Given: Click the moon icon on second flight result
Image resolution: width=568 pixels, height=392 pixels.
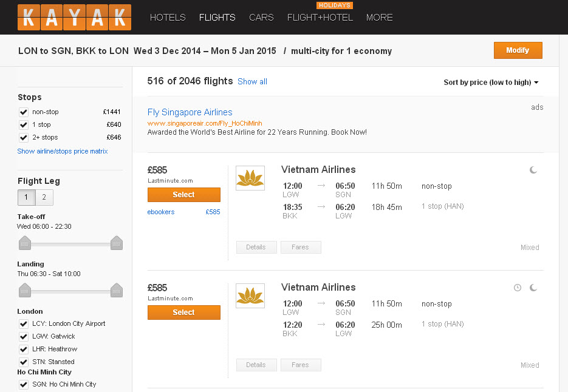Looking at the screenshot, I should pyautogui.click(x=533, y=288).
